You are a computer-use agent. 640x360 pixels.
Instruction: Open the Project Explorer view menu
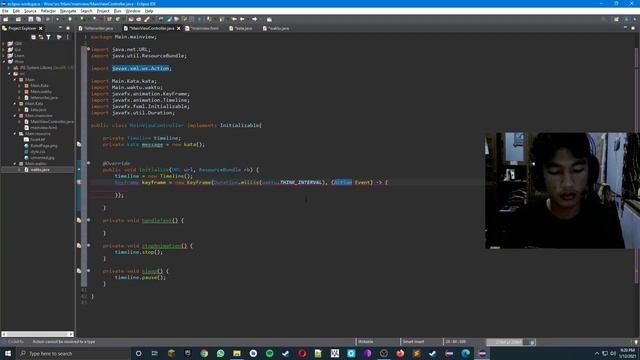68,37
